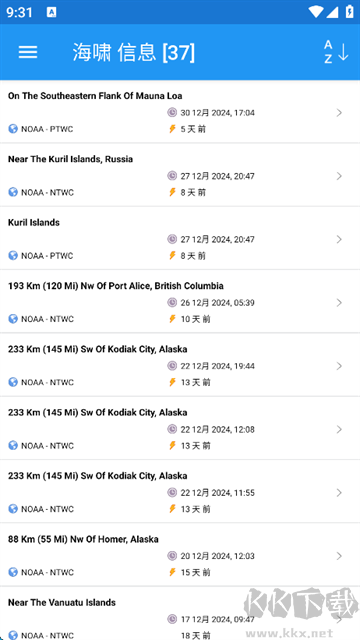Tap lightning icon beside 15 天前
Image resolution: width=360 pixels, height=640 pixels.
click(x=172, y=572)
